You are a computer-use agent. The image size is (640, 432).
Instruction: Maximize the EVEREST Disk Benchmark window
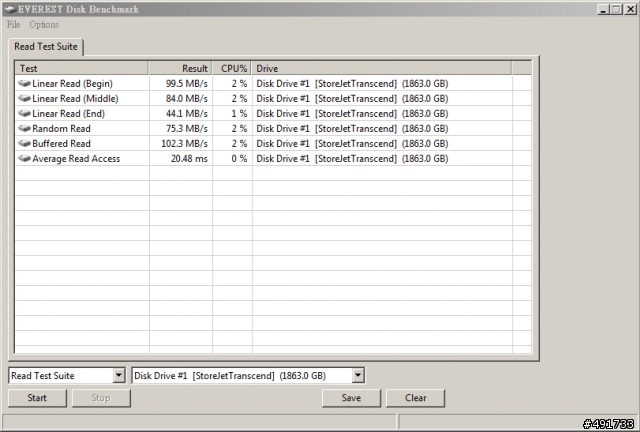(616, 9)
